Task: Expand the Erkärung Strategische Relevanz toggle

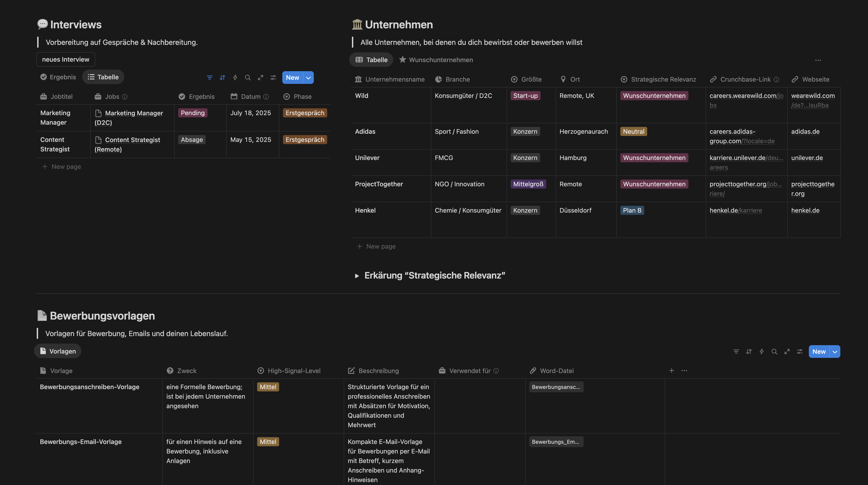Action: tap(357, 276)
